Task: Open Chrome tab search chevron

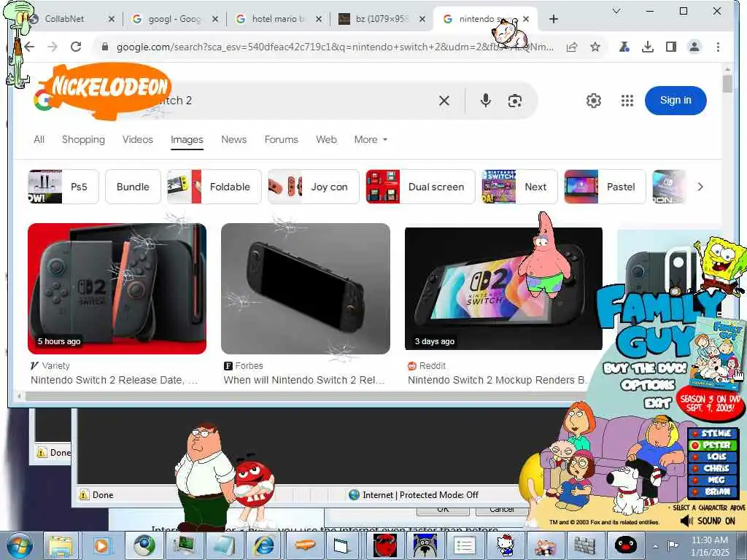Action: 616,11
